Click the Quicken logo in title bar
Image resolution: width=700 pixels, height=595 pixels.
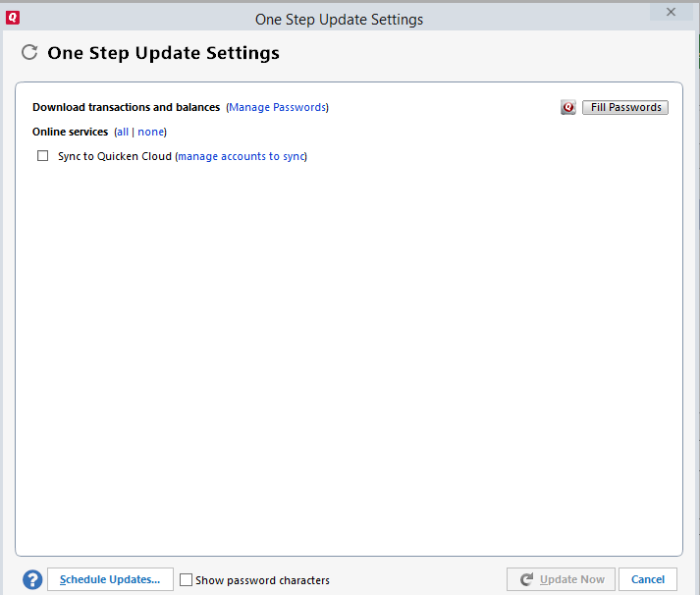coord(13,18)
